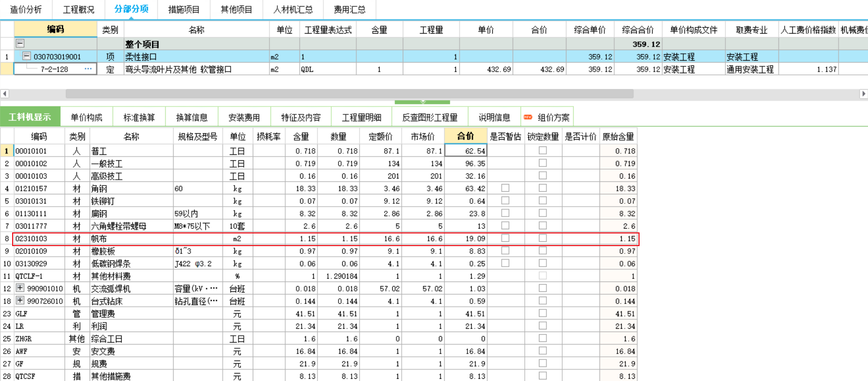
Task: Open the 反查图形工程量 tab
Action: [x=430, y=118]
